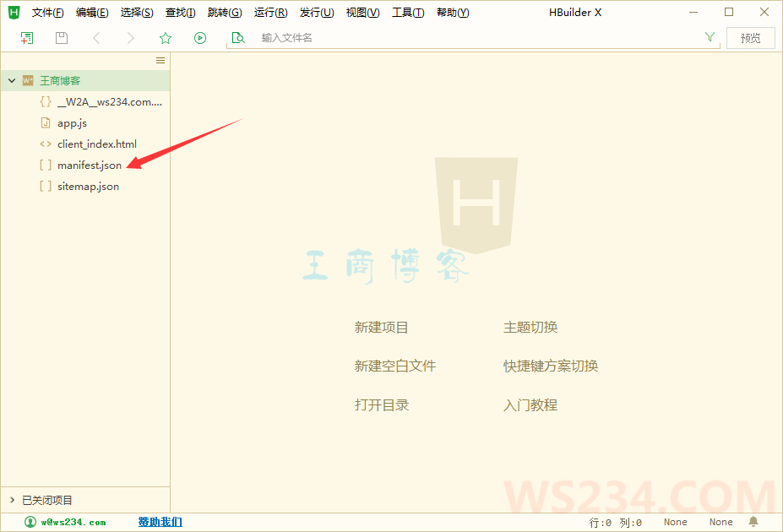Minimize the HBuilder X window

click(693, 12)
